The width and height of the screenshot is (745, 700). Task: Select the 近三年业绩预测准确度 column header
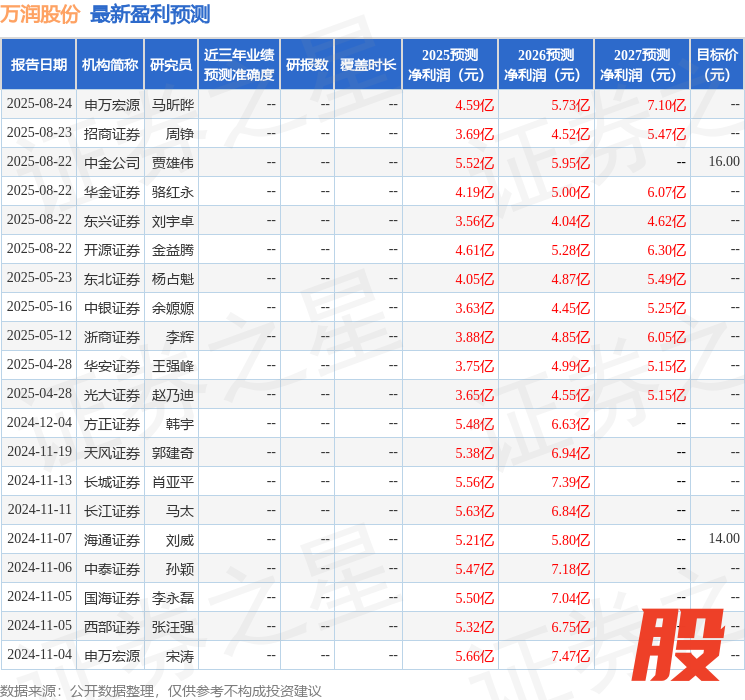click(x=238, y=64)
